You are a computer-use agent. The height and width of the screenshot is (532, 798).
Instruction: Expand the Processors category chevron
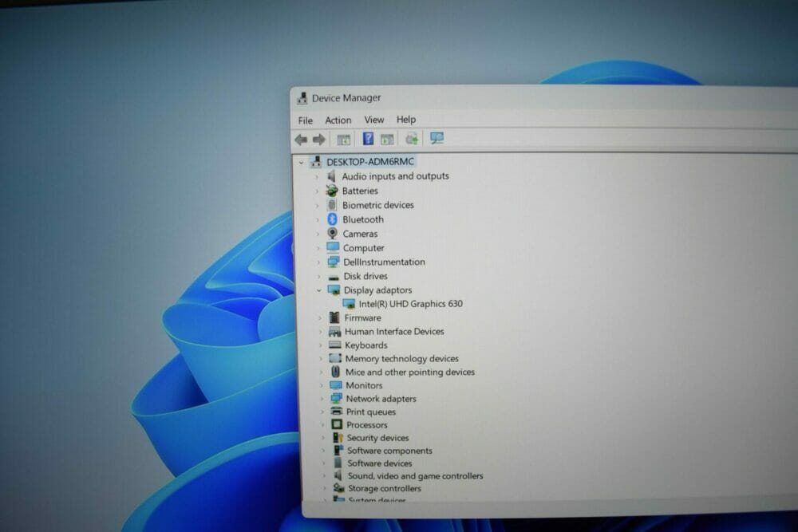point(322,425)
